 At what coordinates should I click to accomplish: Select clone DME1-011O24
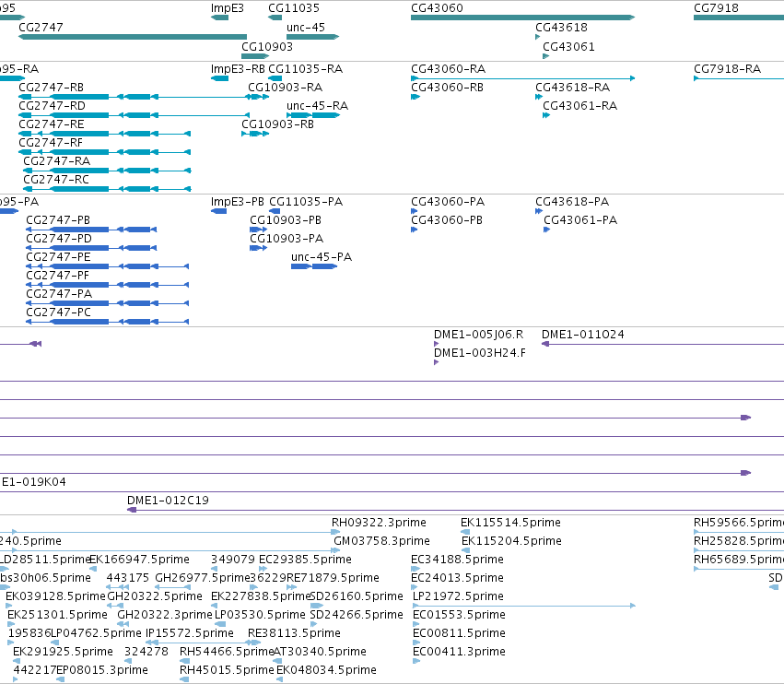662,344
